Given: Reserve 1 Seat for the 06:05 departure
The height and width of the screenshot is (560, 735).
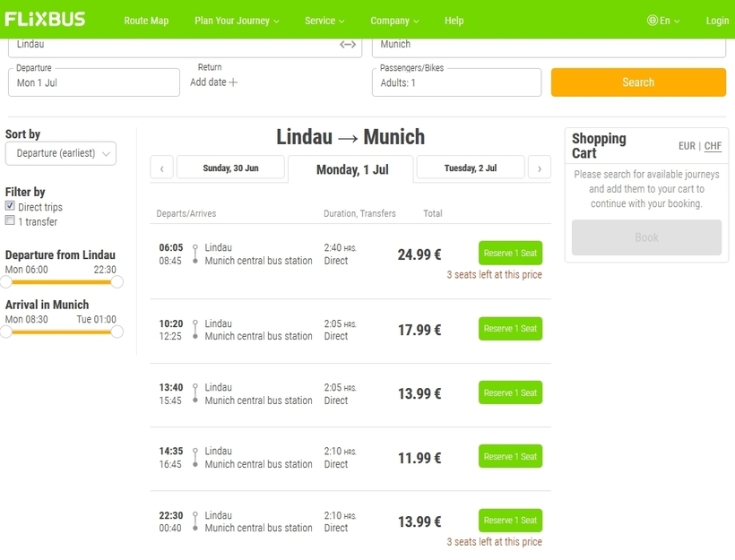Looking at the screenshot, I should click(511, 253).
